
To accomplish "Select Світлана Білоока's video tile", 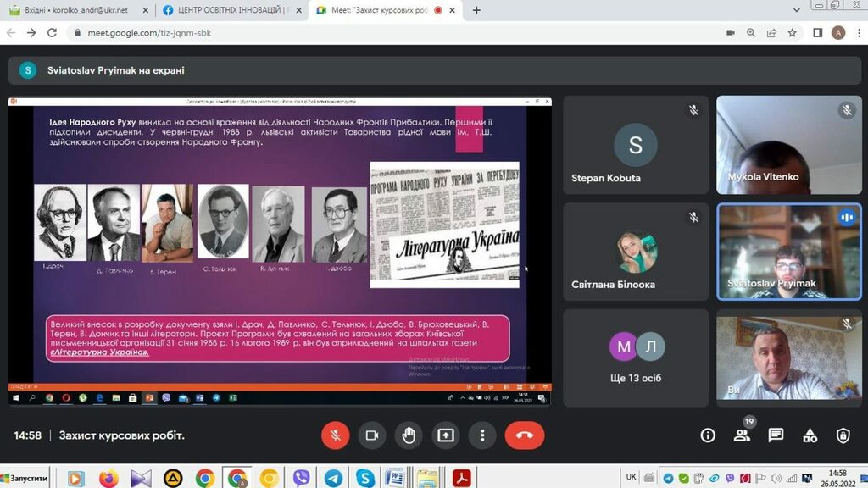I will [636, 252].
